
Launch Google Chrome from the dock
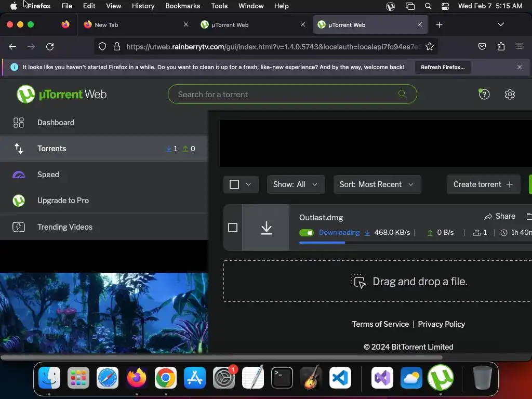point(166,378)
